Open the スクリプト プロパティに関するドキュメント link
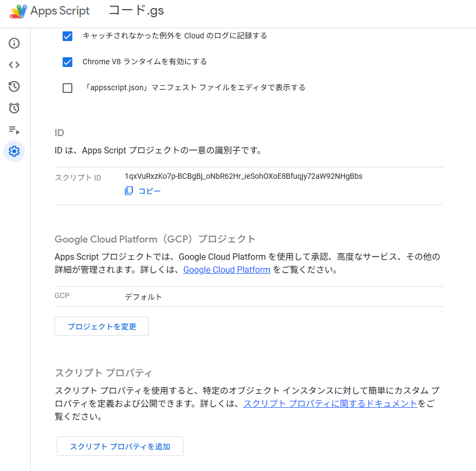 [x=330, y=403]
